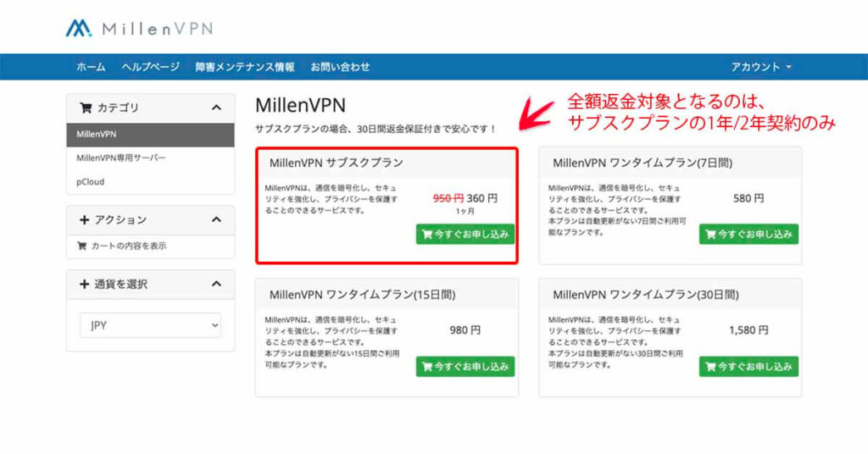868x454 pixels.
Task: Collapse the アクション panel chevron
Action: point(216,220)
